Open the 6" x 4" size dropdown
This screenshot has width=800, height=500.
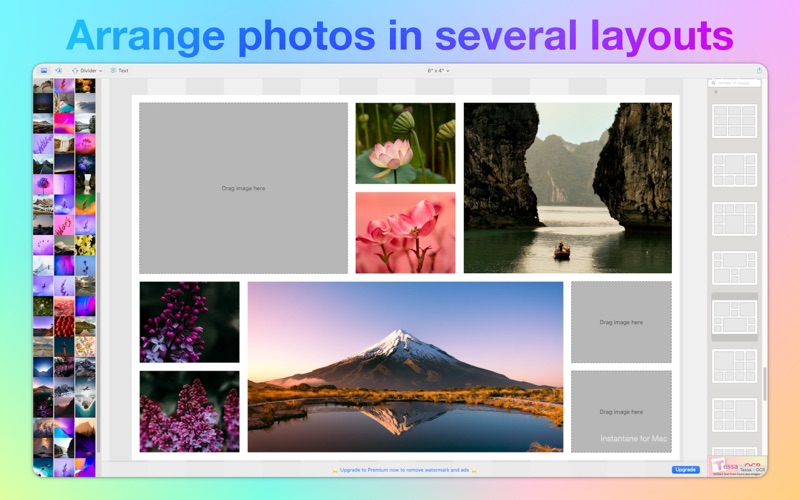[438, 70]
